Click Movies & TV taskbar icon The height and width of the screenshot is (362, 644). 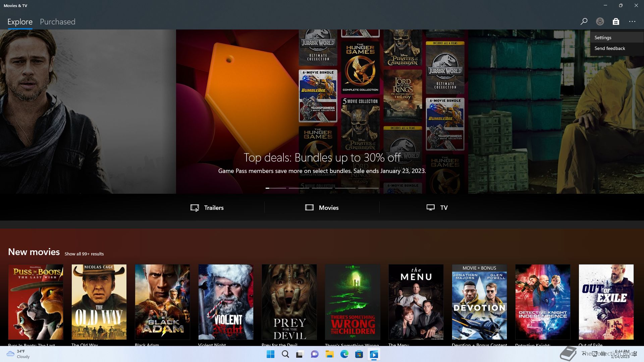coord(374,354)
